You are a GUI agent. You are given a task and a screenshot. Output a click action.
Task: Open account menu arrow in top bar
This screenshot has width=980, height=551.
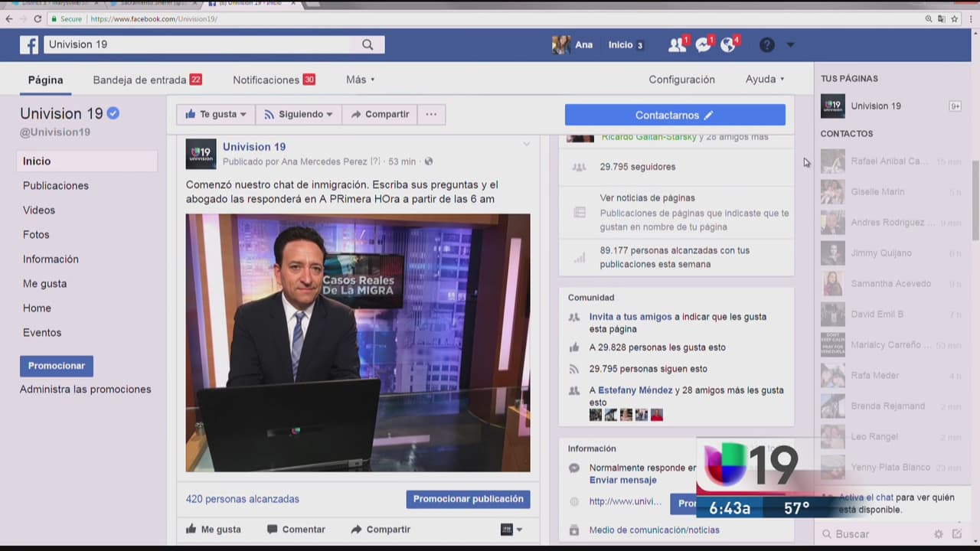point(790,45)
